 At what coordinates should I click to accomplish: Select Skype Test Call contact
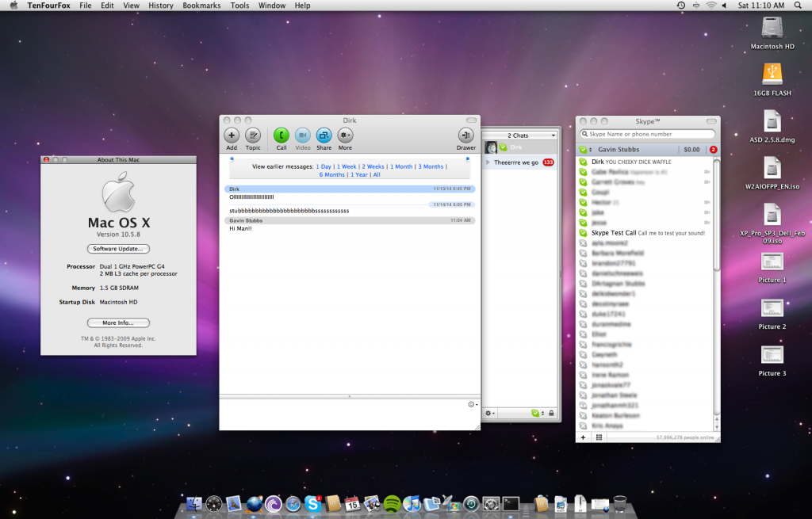[x=645, y=233]
